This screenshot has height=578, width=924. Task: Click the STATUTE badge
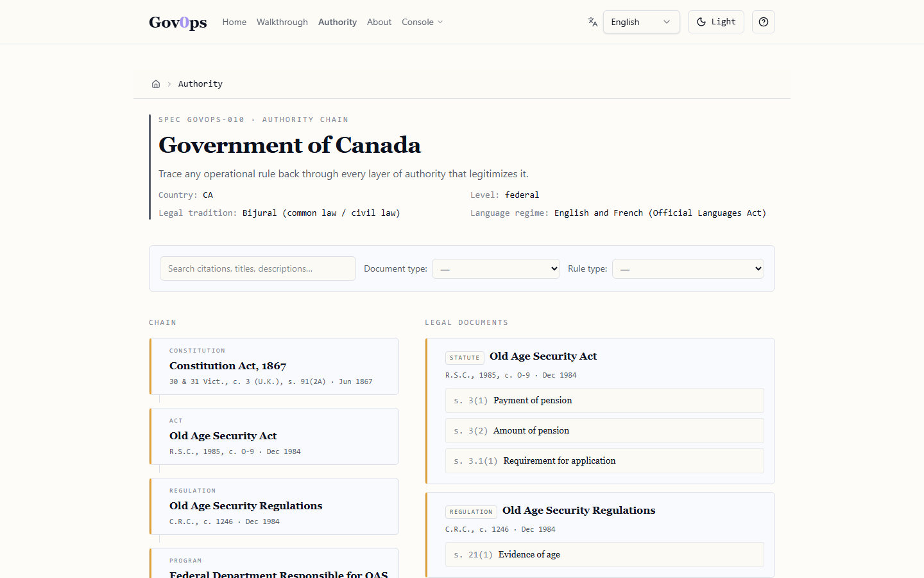pyautogui.click(x=465, y=358)
